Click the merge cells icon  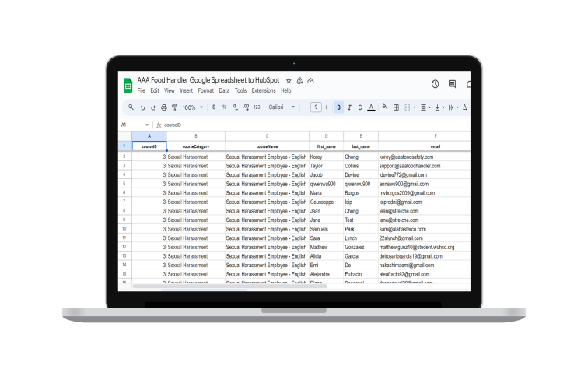point(408,107)
